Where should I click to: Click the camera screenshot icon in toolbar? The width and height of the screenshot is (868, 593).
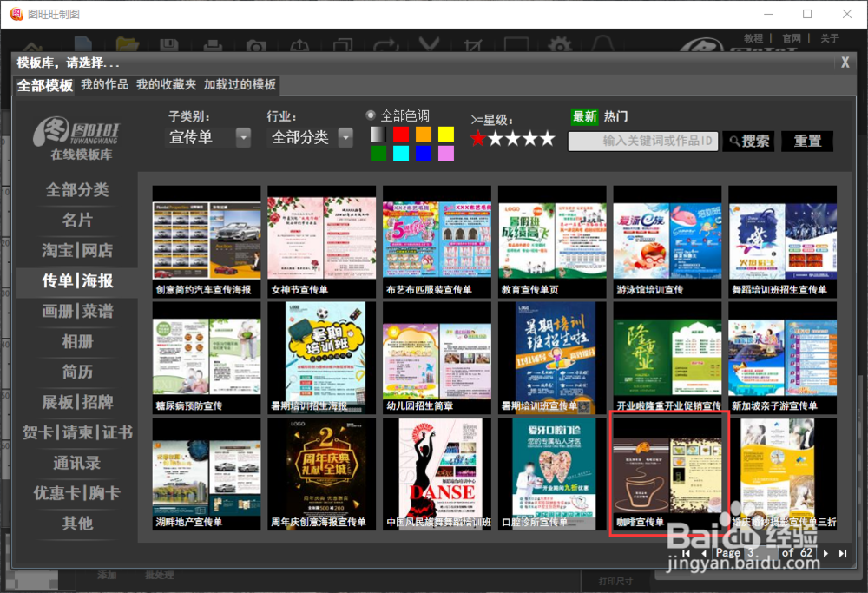click(256, 45)
